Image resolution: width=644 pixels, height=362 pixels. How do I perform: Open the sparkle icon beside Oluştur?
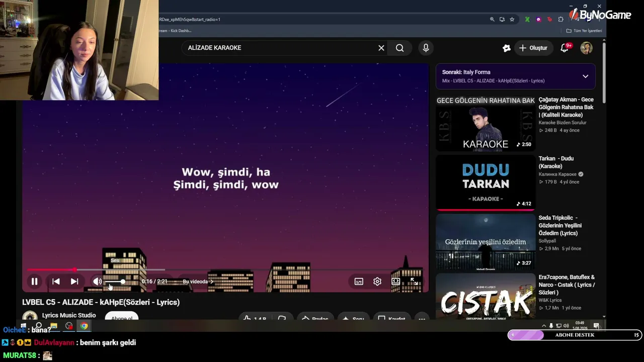(507, 48)
